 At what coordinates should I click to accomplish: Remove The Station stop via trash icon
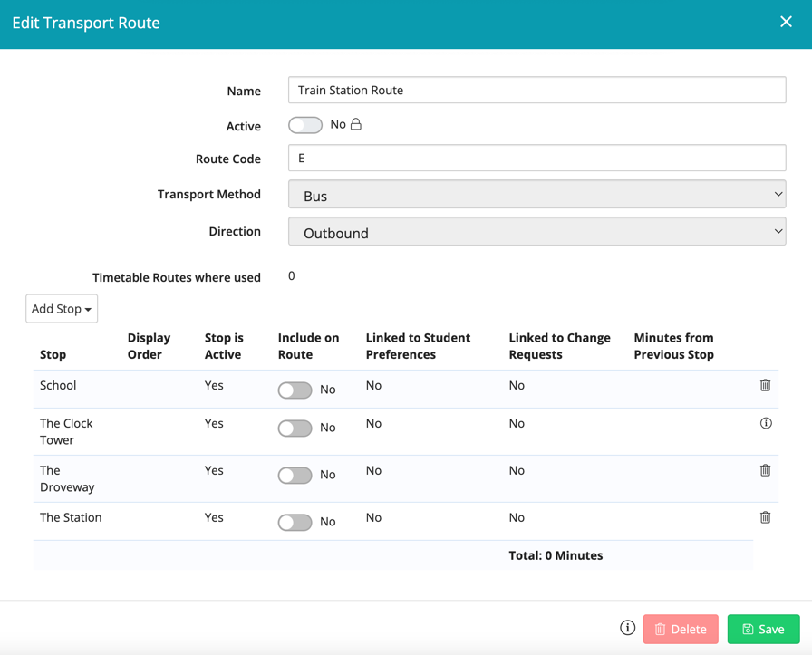click(765, 518)
